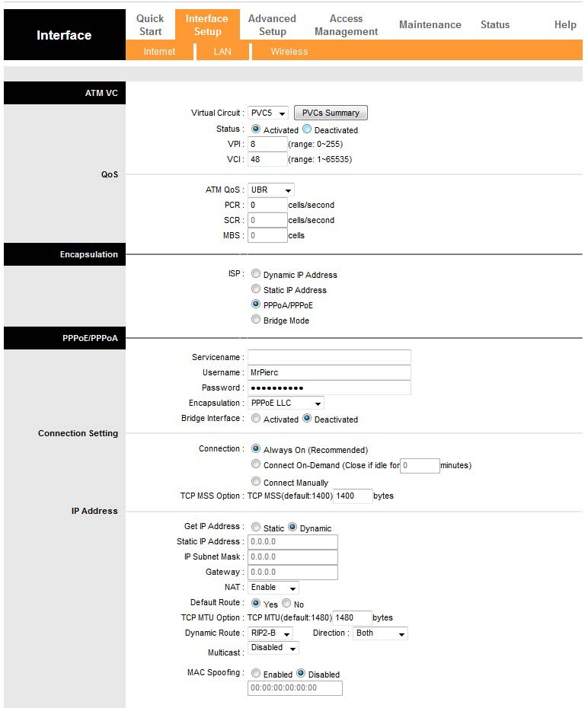Screen dimensions: 588x708
Task: Select the LAN sub-tab
Action: tap(222, 52)
